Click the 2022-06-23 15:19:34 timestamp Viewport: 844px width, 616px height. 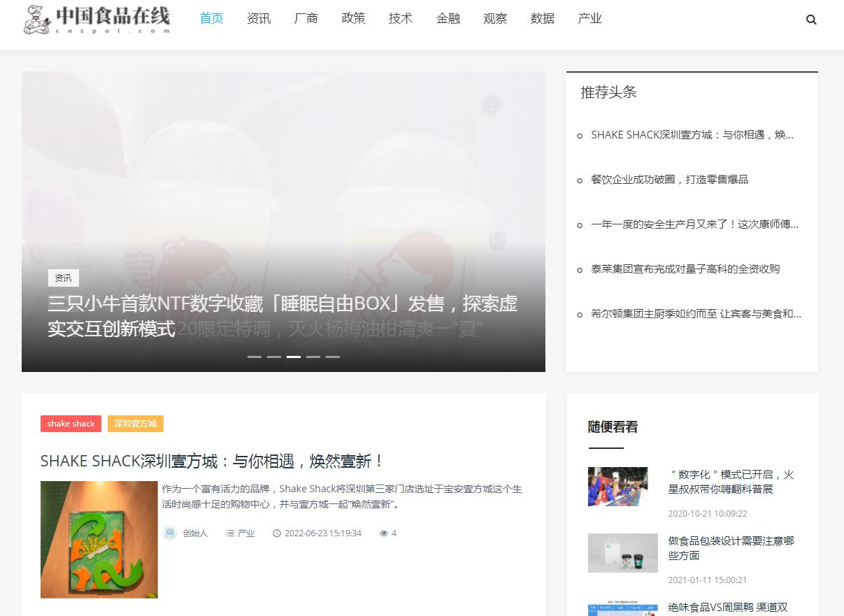coord(323,533)
